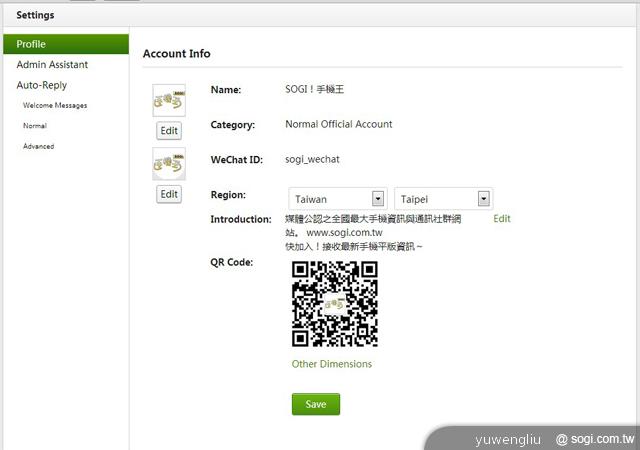Viewport: 640px width, 450px height.
Task: Open the Taiwan region dropdown
Action: tap(338, 199)
